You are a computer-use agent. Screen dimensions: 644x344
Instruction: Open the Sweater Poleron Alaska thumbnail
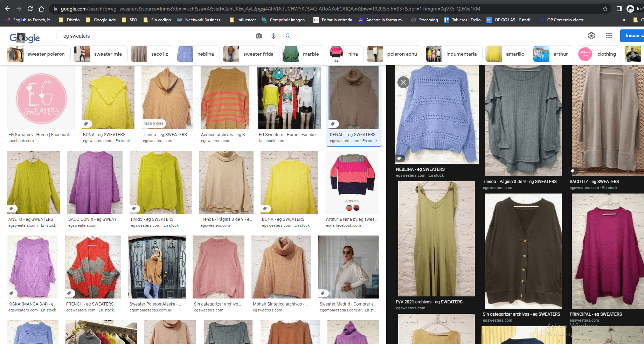point(157,267)
